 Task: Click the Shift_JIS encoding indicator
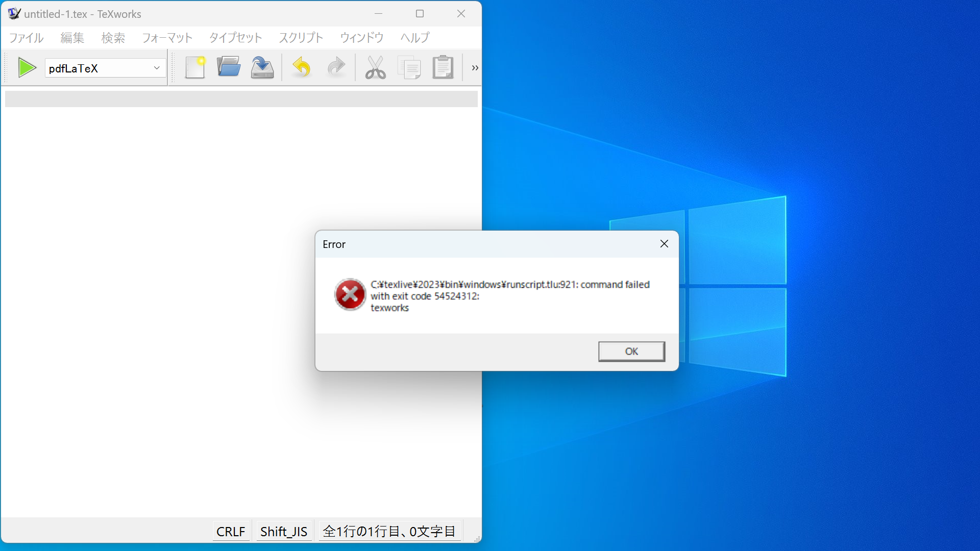point(284,532)
